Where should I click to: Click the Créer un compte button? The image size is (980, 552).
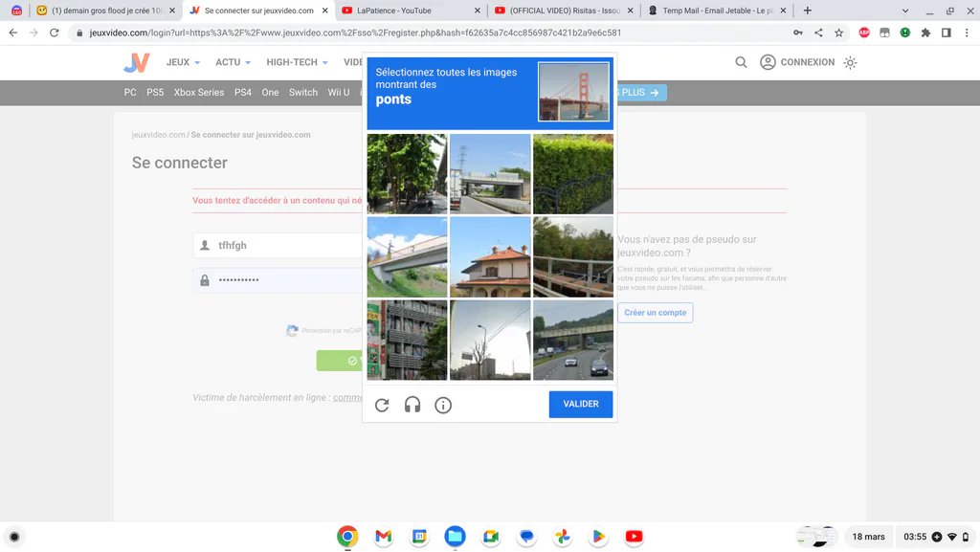point(655,312)
